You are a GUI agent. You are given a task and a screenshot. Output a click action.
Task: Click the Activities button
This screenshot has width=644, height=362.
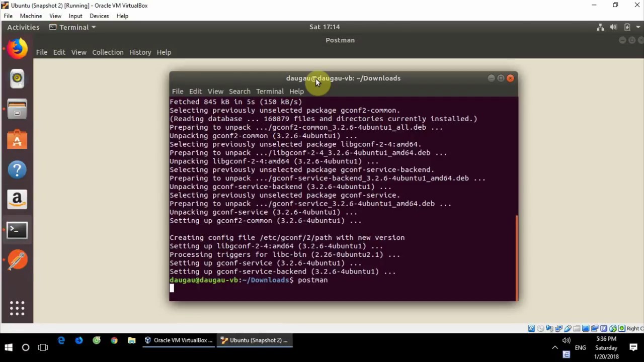(x=23, y=27)
